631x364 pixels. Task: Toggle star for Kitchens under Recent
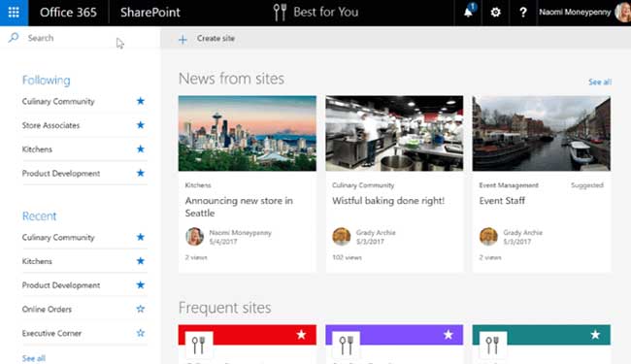tap(140, 261)
